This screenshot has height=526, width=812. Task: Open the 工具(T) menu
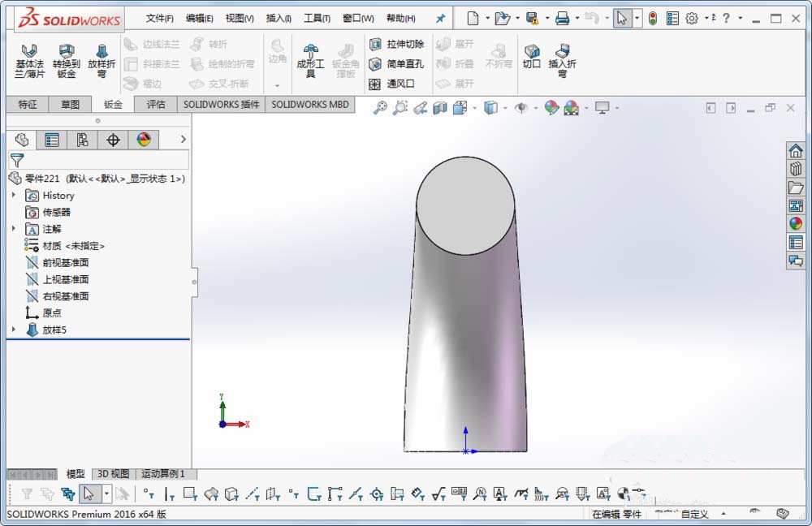coord(317,19)
